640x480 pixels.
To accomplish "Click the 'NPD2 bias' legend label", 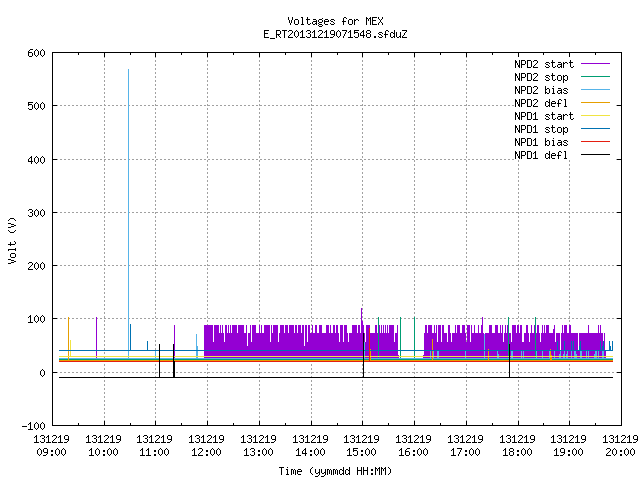I will click(541, 90).
